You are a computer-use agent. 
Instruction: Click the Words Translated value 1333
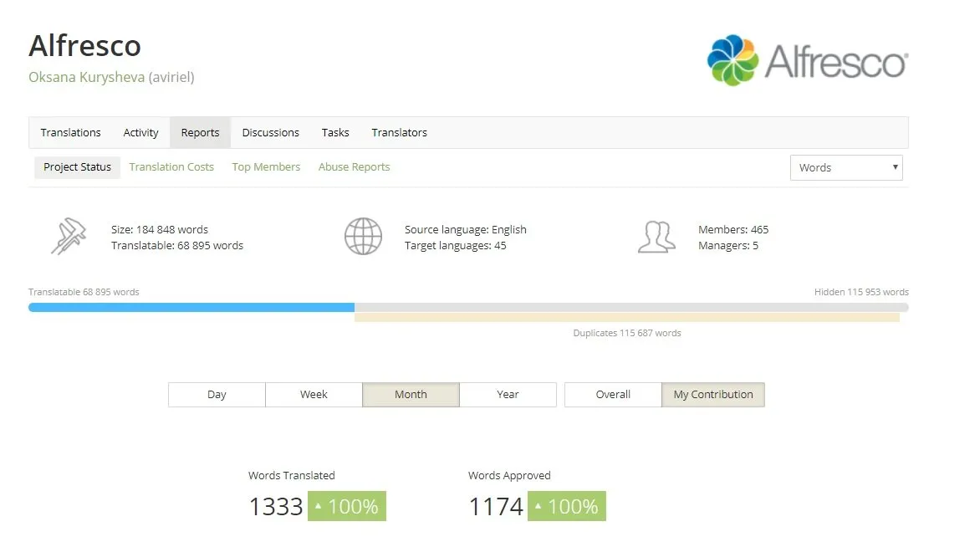coord(276,506)
